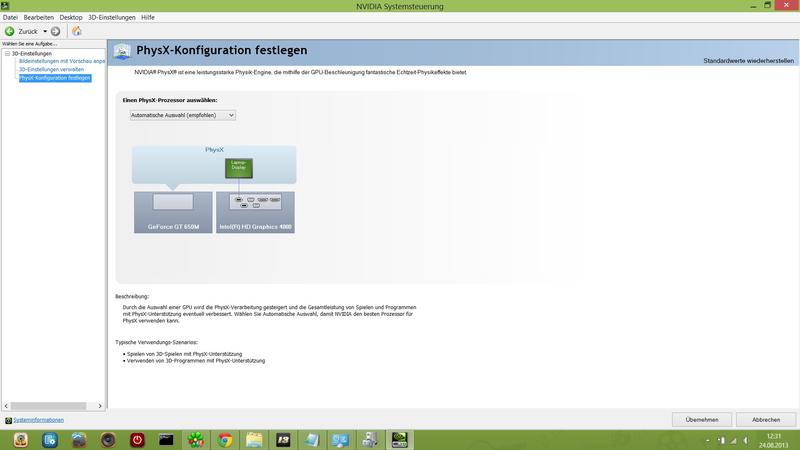The image size is (800, 450).
Task: Open the Systeminformationen link
Action: tap(38, 420)
